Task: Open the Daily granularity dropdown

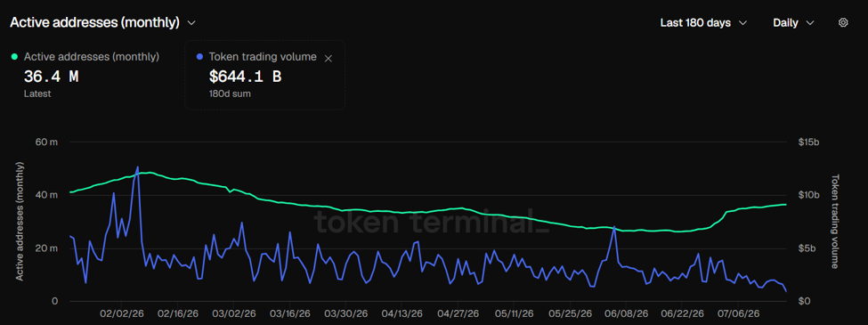Action: [x=793, y=22]
